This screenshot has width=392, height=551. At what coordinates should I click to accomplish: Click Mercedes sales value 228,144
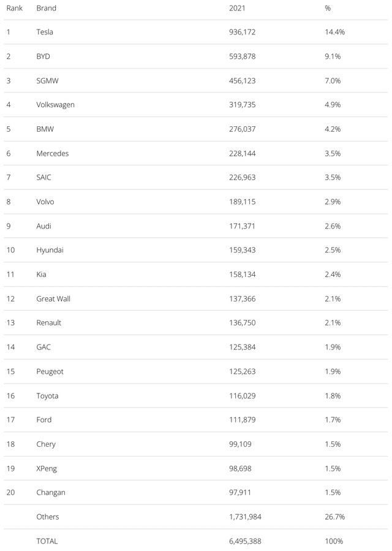(243, 153)
